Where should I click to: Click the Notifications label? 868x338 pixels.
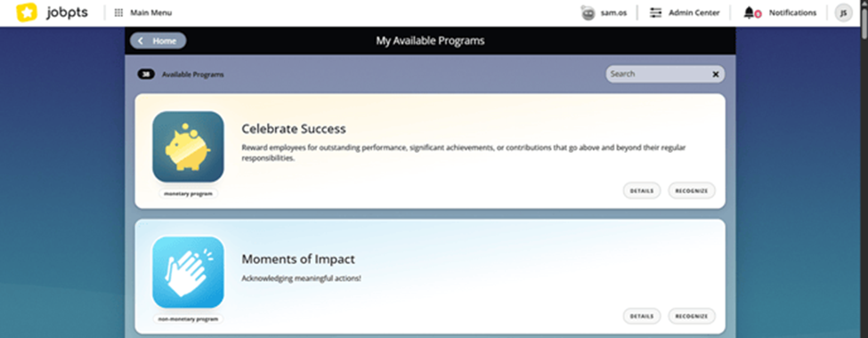pos(792,12)
